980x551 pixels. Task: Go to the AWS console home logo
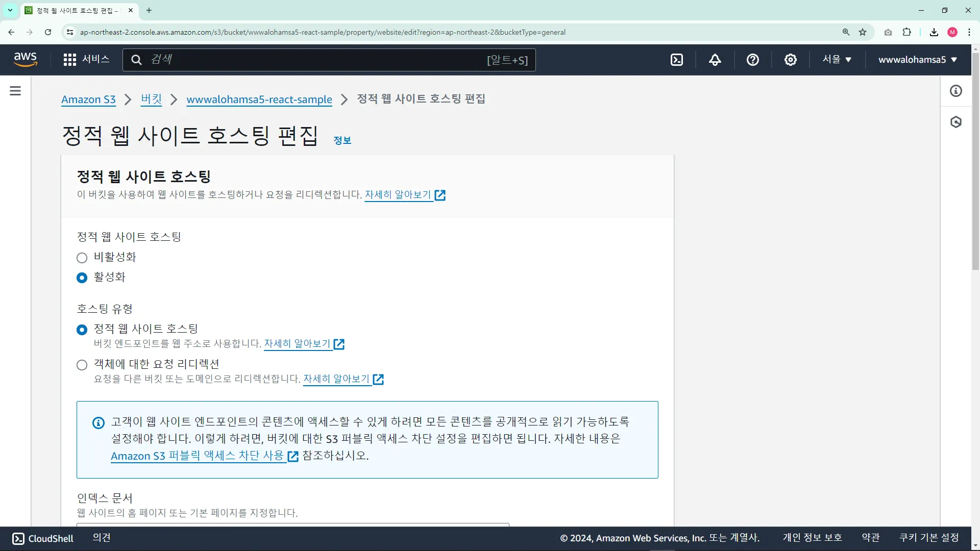coord(25,59)
